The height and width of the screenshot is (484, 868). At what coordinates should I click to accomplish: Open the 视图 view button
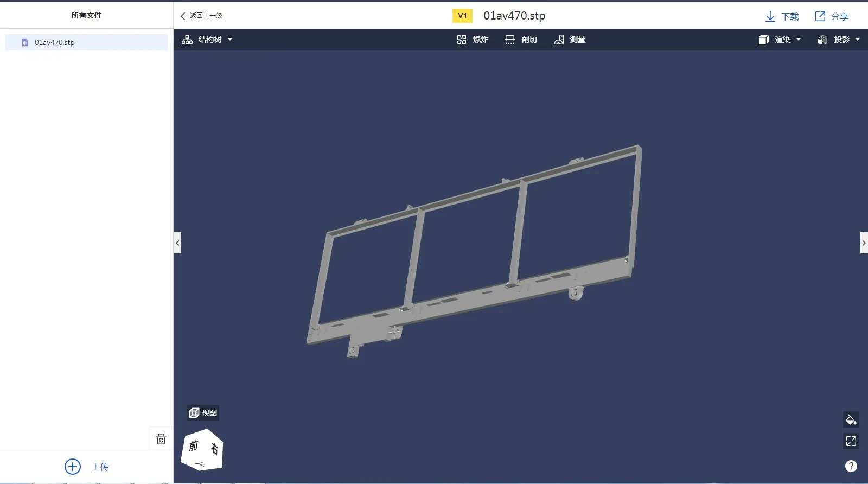pos(203,413)
